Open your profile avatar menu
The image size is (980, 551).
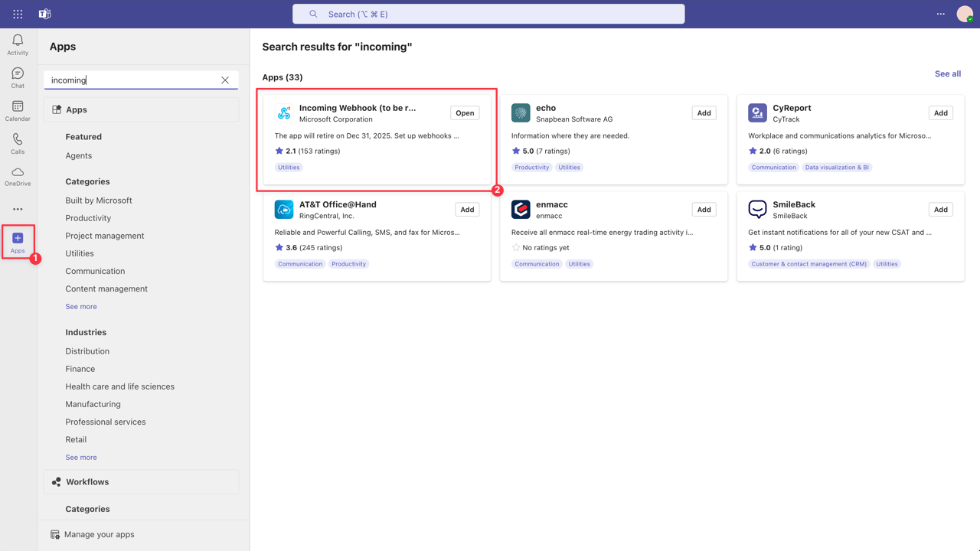[x=964, y=13]
